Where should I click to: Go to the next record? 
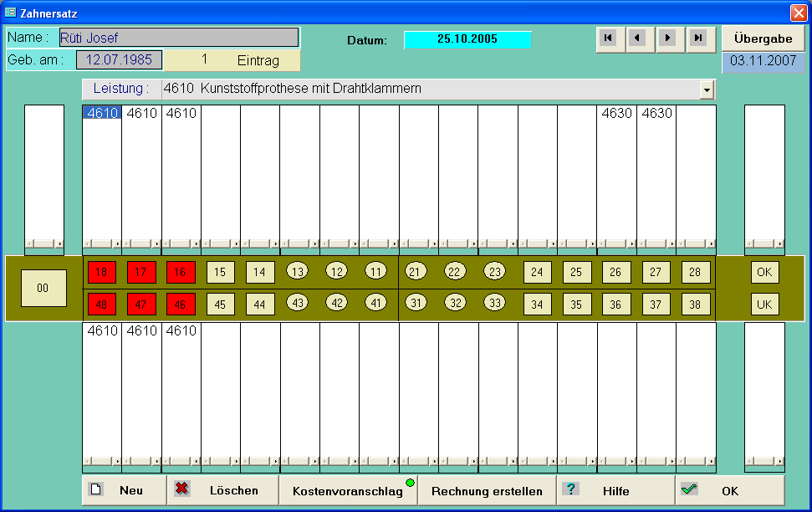click(x=667, y=38)
